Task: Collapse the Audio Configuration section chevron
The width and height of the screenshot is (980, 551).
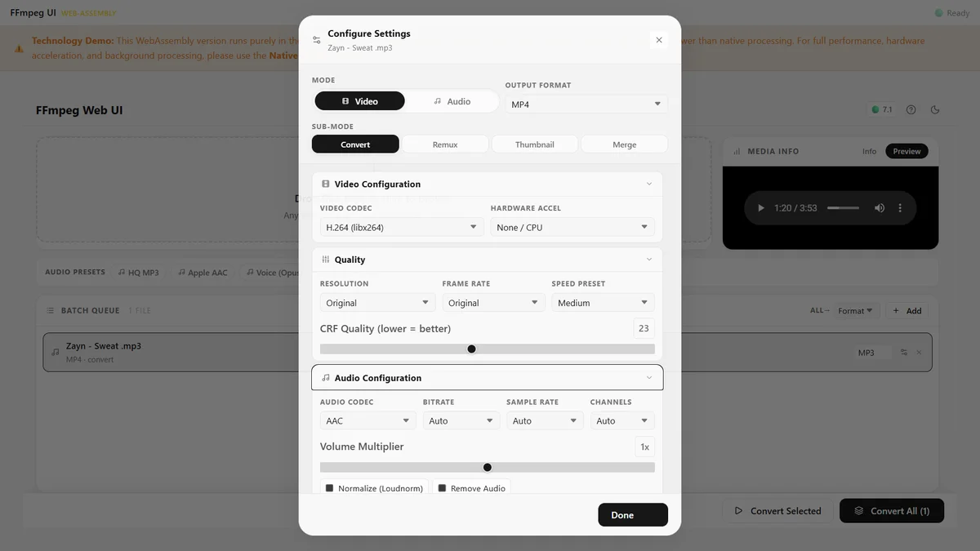Action: tap(649, 378)
